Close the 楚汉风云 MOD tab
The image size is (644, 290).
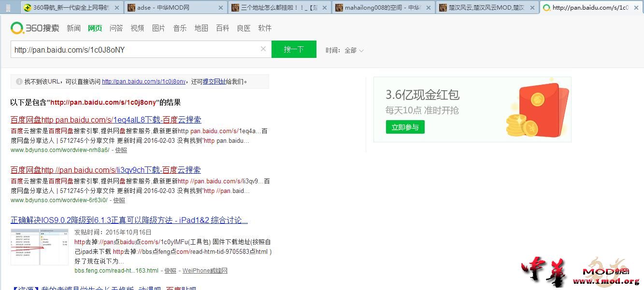(532, 8)
